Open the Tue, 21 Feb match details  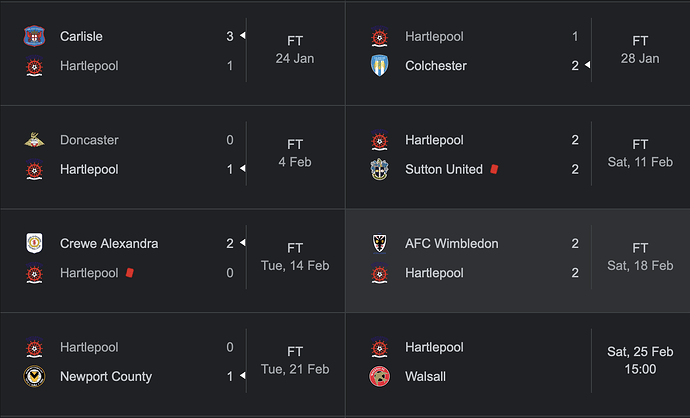[172, 364]
